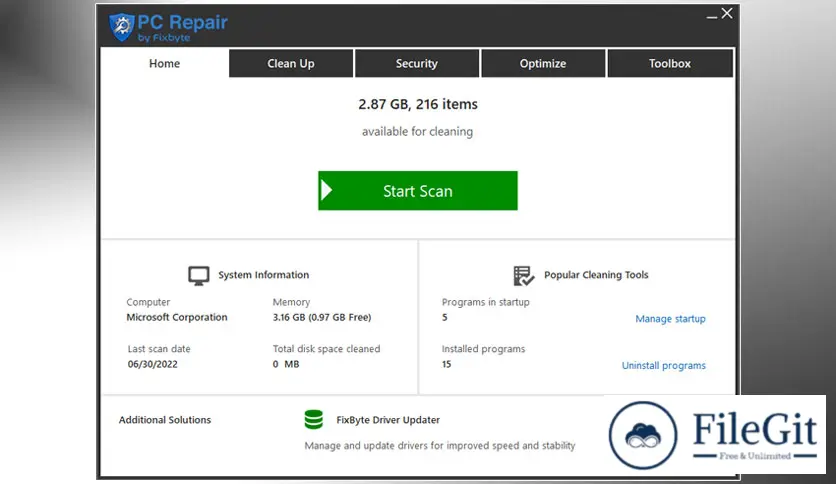Click the installed programs count '15'
This screenshot has height=484, width=836.
[446, 364]
